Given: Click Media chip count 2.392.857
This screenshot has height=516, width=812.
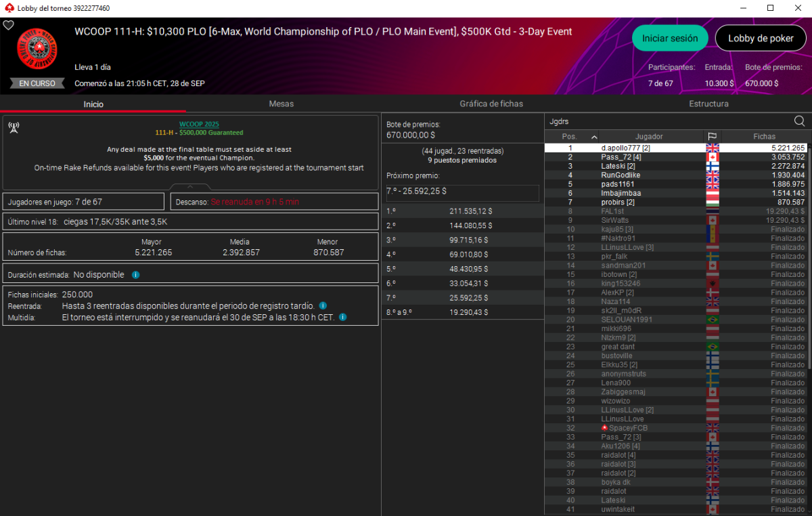Looking at the screenshot, I should coord(241,253).
